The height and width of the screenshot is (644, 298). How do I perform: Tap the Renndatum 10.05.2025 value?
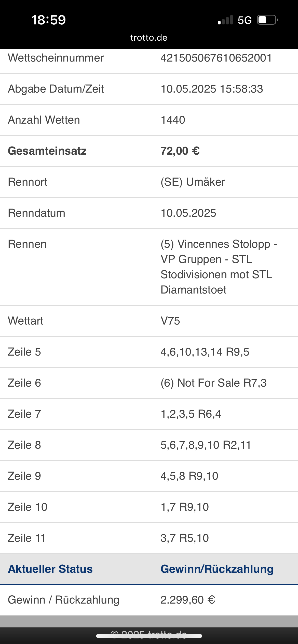[188, 213]
